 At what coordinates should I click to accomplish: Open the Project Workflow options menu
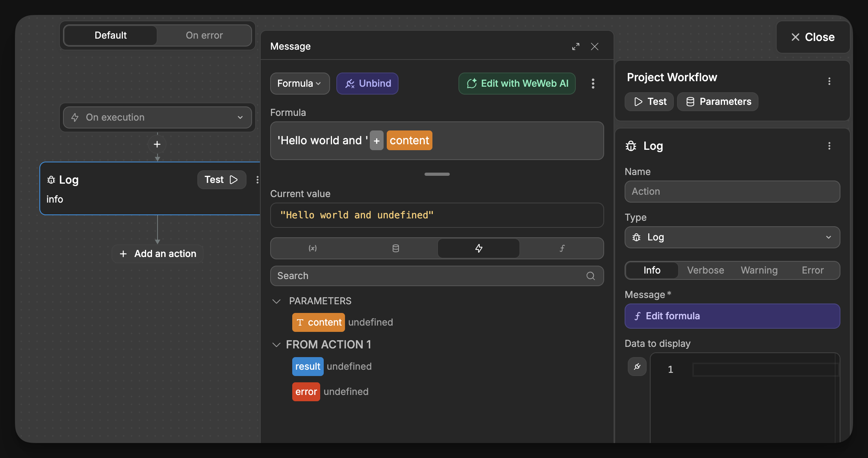click(x=829, y=81)
